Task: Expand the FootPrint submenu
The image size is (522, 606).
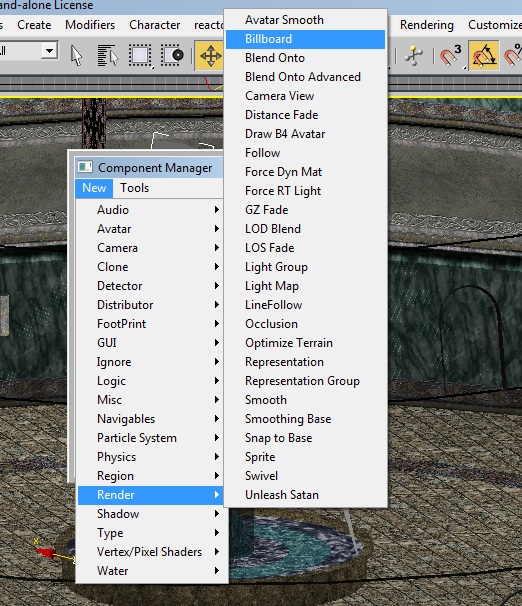Action: (x=150, y=323)
